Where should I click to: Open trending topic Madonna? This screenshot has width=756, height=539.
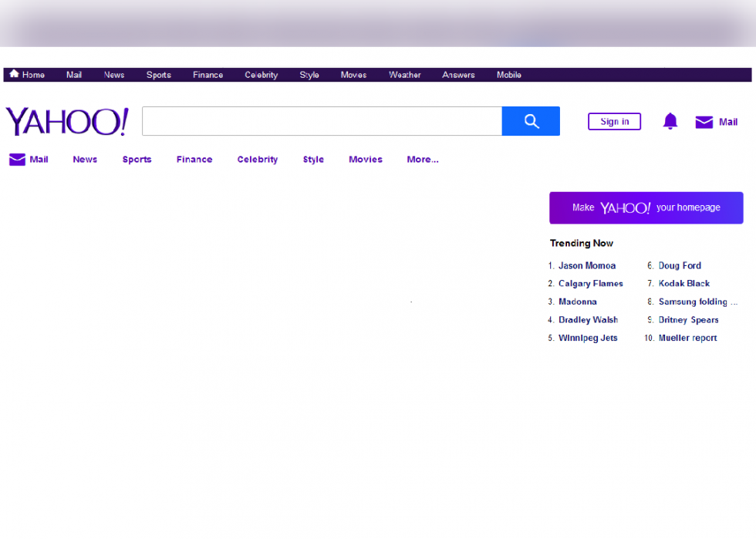(x=578, y=302)
